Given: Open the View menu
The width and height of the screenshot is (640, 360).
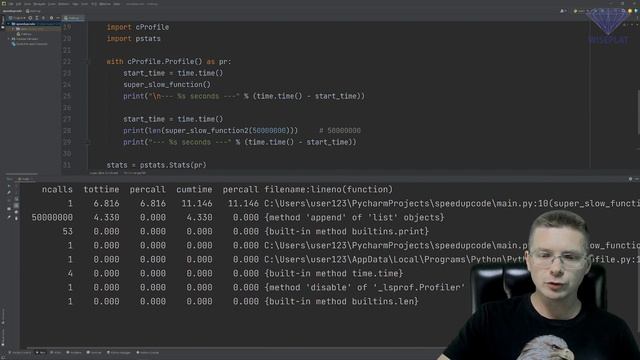Looking at the screenshot, I should pyautogui.click(x=27, y=4).
